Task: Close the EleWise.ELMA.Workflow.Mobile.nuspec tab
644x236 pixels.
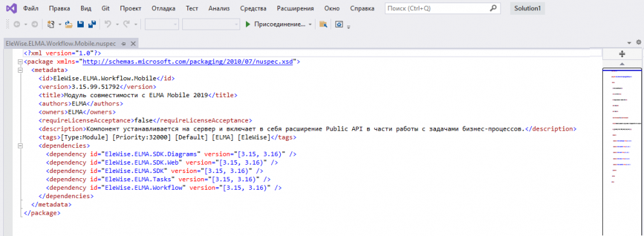Action: [x=133, y=44]
